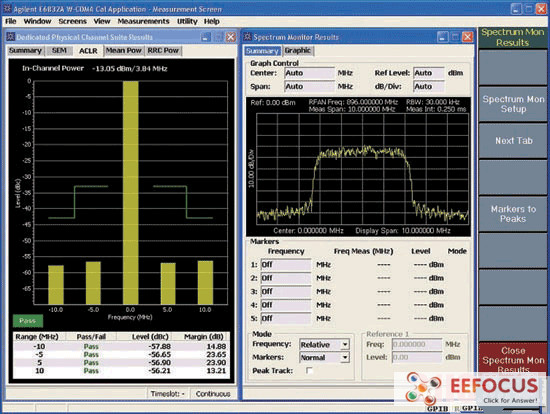Open the Measurements menu
550x414 pixels.
(x=143, y=21)
